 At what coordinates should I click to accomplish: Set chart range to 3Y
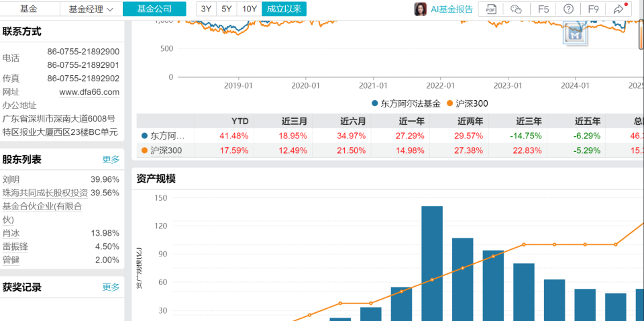click(x=206, y=9)
